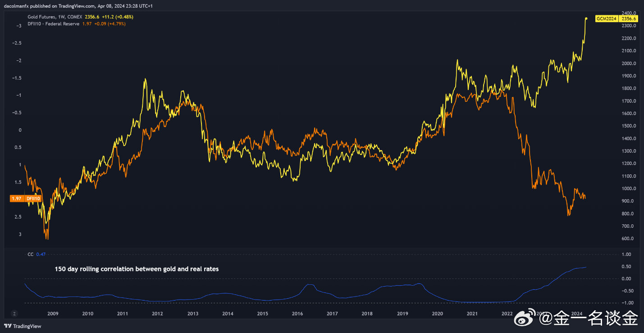Click the 2022 year label on time axis
The image size is (644, 333).
[x=507, y=313]
